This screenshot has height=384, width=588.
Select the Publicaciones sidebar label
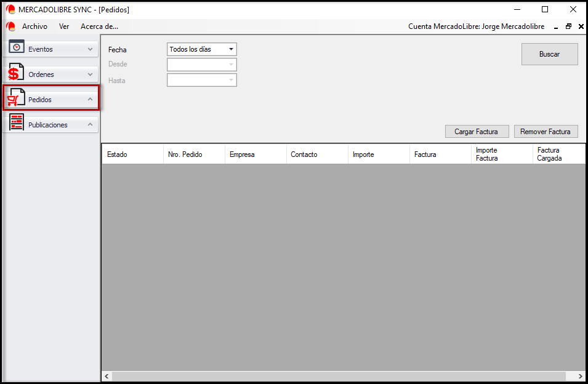[x=48, y=125]
